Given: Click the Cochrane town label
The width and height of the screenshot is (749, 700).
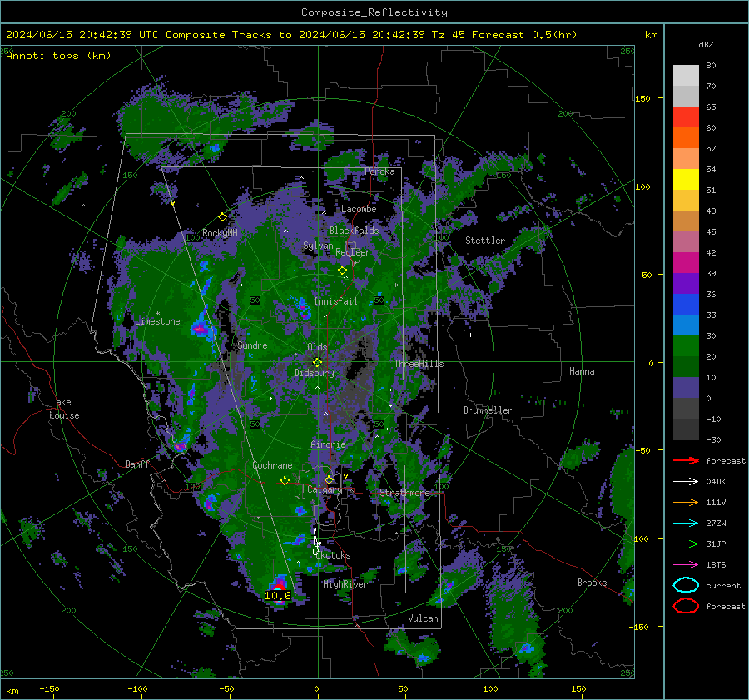Looking at the screenshot, I should click(272, 465).
